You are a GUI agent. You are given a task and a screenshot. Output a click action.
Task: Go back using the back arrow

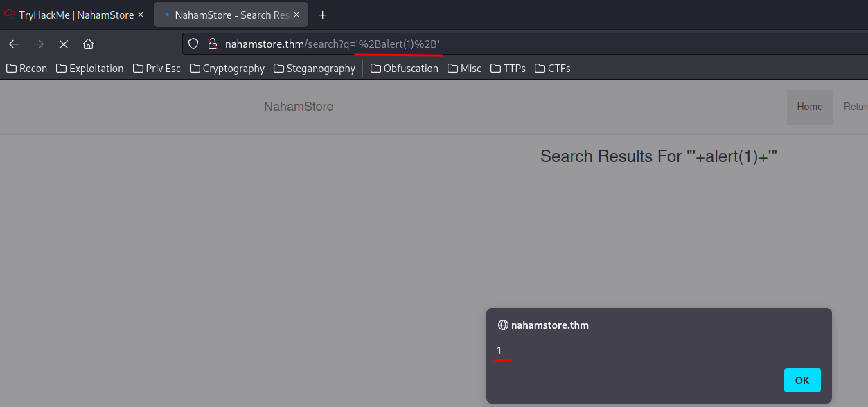click(14, 44)
